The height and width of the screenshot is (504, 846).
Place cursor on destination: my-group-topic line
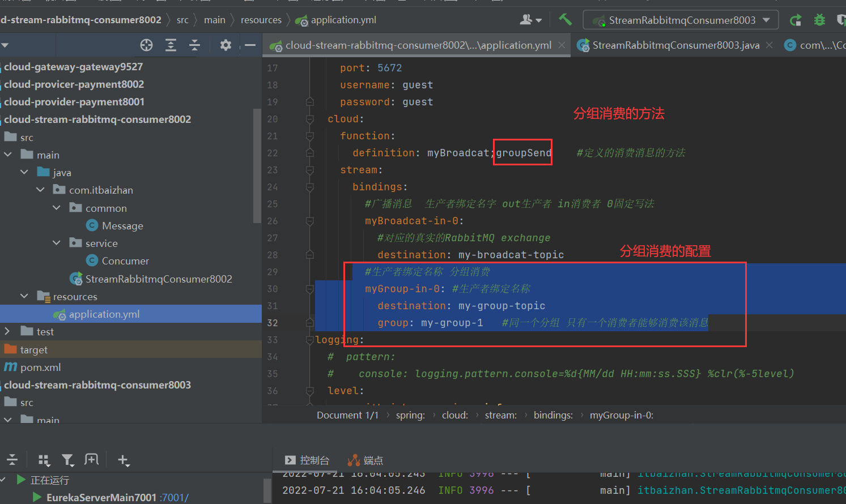point(461,306)
